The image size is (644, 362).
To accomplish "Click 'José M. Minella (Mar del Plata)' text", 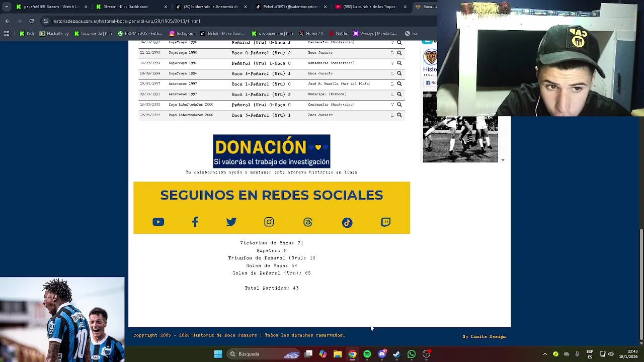I will (339, 84).
